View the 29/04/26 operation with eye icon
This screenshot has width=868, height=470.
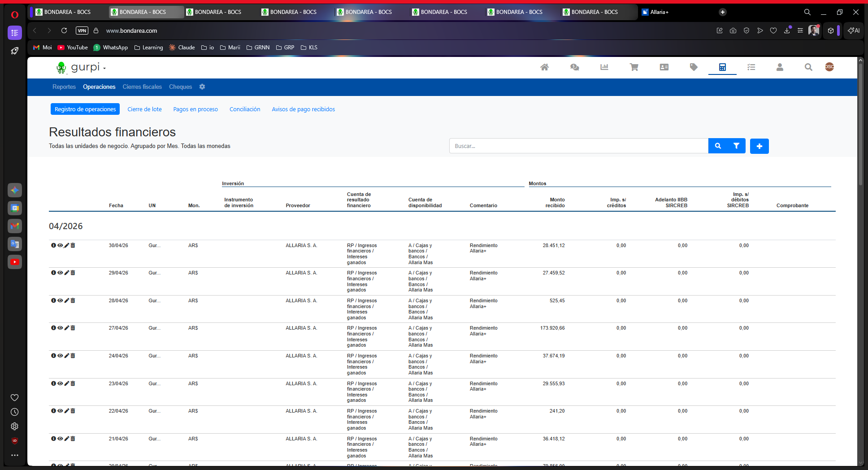60,273
